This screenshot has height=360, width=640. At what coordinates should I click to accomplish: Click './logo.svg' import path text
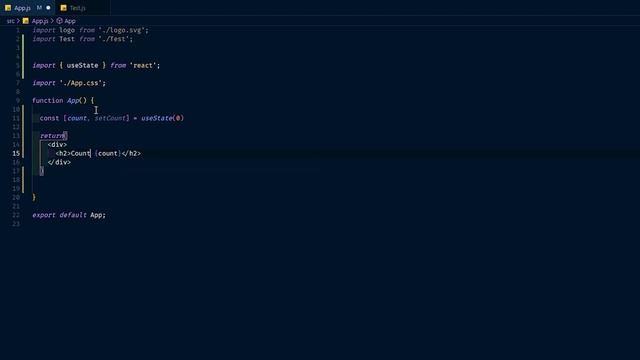click(x=122, y=30)
